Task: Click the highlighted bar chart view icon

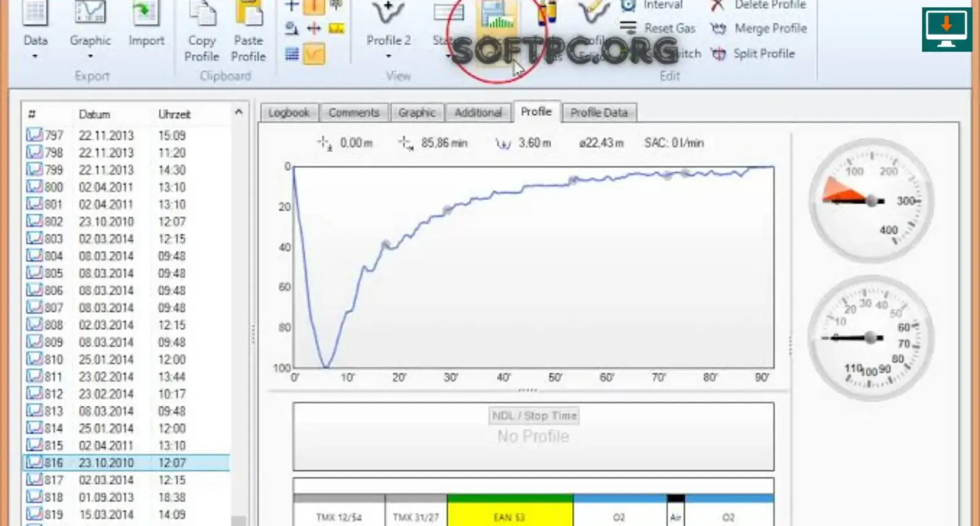Action: pyautogui.click(x=497, y=15)
